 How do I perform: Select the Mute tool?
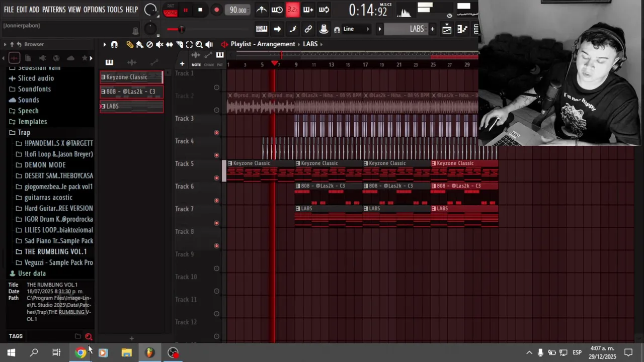click(159, 45)
